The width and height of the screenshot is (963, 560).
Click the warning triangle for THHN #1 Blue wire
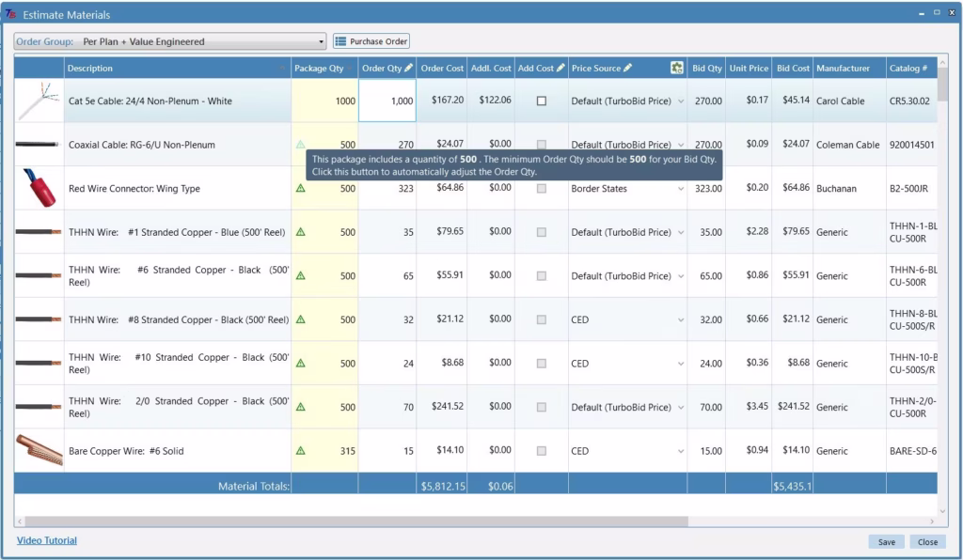tap(300, 232)
